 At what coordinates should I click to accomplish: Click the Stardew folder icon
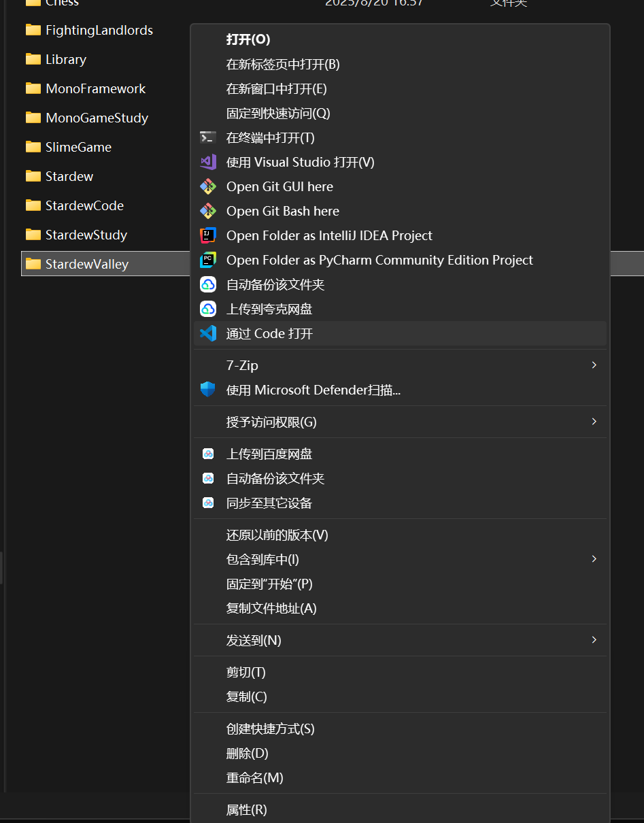coord(33,176)
